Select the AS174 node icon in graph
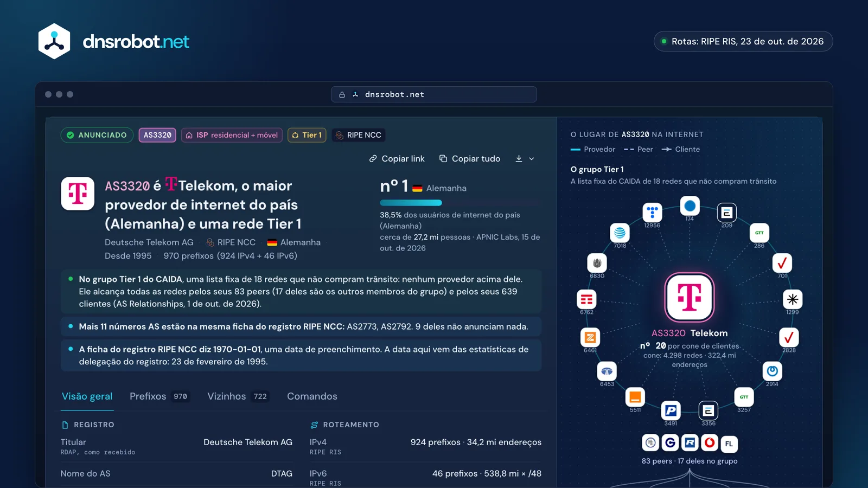Image resolution: width=868 pixels, height=488 pixels. coord(690,206)
